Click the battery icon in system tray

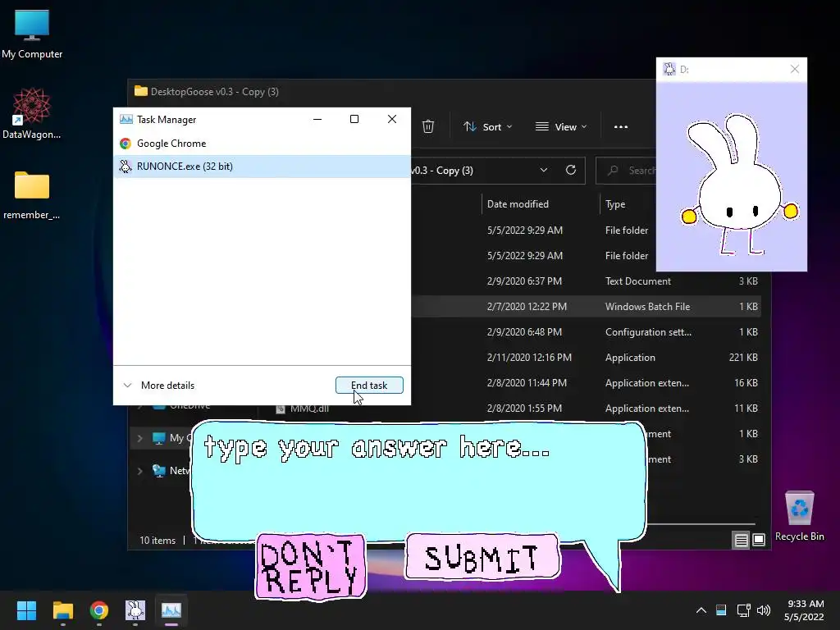point(721,610)
